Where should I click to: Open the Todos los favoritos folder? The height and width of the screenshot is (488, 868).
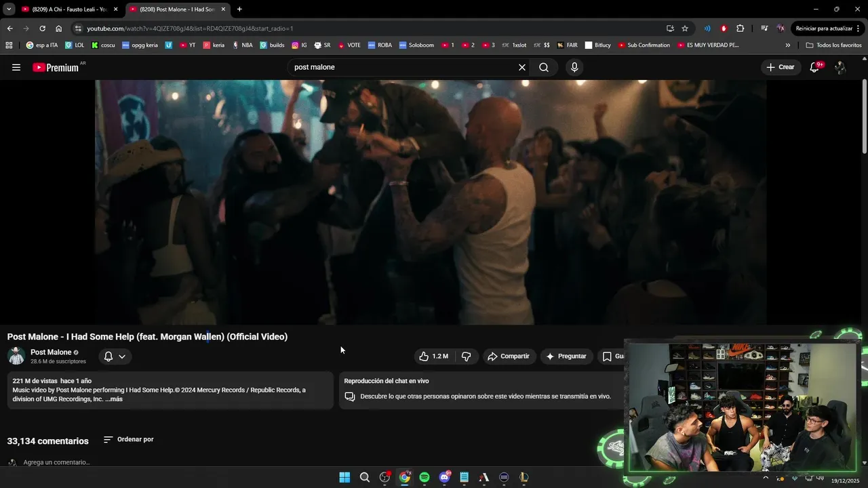click(x=833, y=45)
